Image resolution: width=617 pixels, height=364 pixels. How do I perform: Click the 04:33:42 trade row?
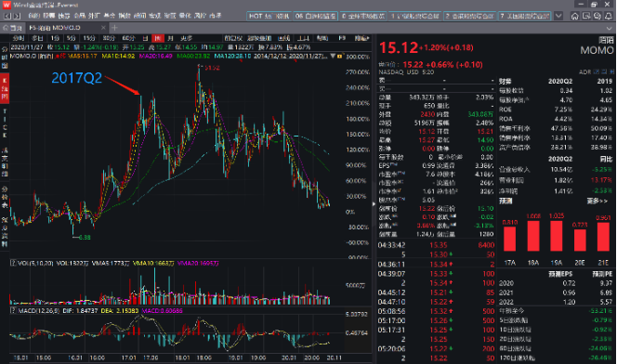point(436,245)
